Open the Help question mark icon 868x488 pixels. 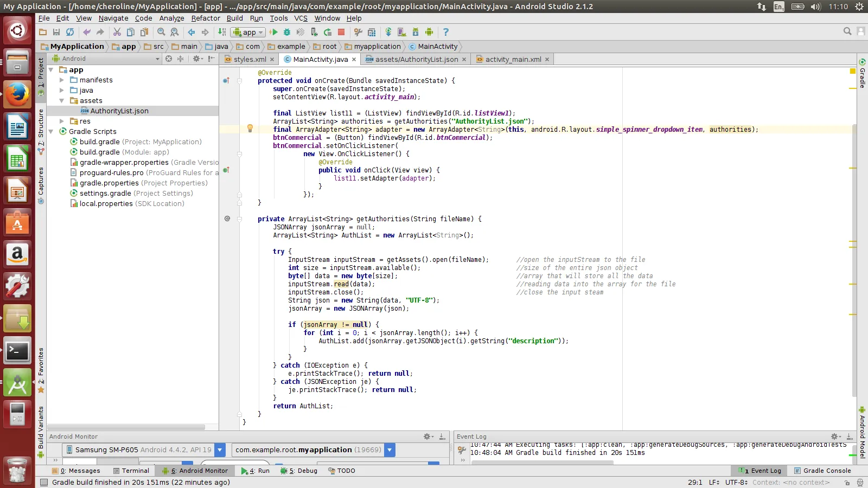click(x=445, y=33)
